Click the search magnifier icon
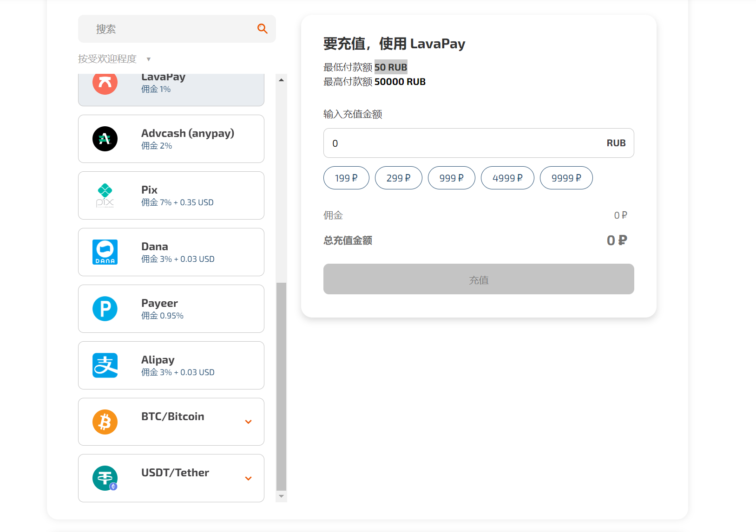The width and height of the screenshot is (756, 532). click(x=263, y=29)
